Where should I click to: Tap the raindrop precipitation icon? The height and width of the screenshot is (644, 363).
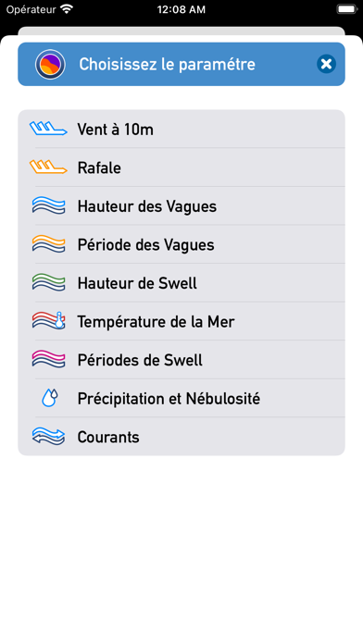49,398
